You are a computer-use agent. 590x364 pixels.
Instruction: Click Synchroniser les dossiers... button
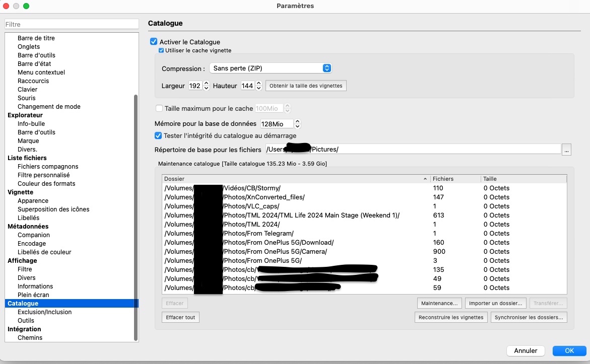point(529,317)
